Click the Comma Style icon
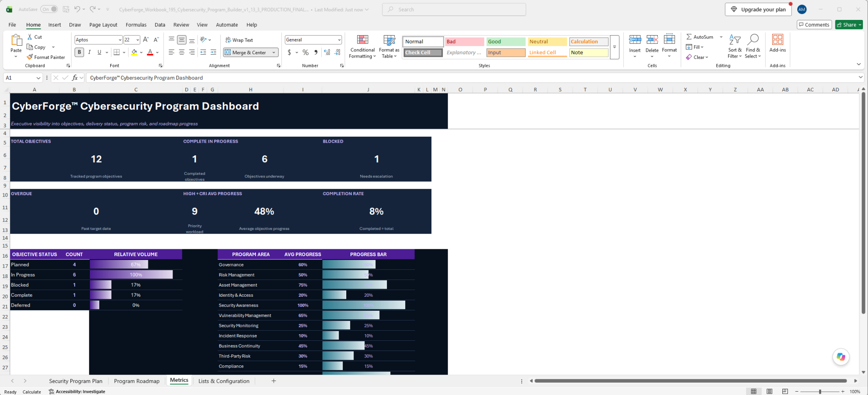 (316, 52)
